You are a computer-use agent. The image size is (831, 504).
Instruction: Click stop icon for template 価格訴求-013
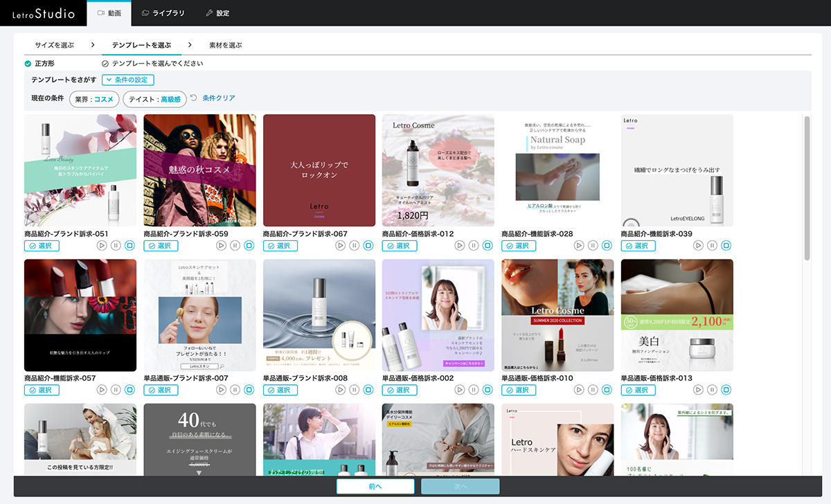pyautogui.click(x=726, y=390)
